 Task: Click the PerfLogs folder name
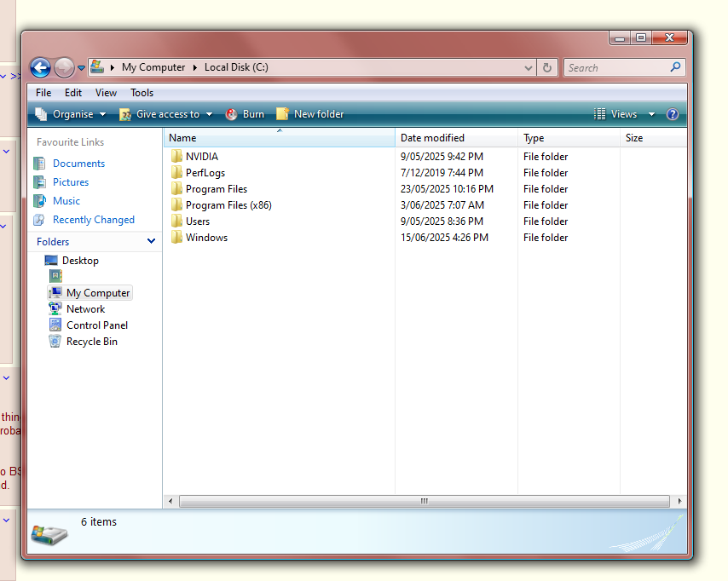click(x=205, y=173)
